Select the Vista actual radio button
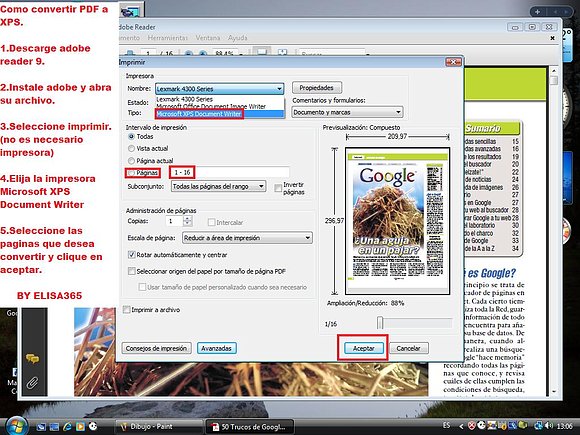 [131, 148]
